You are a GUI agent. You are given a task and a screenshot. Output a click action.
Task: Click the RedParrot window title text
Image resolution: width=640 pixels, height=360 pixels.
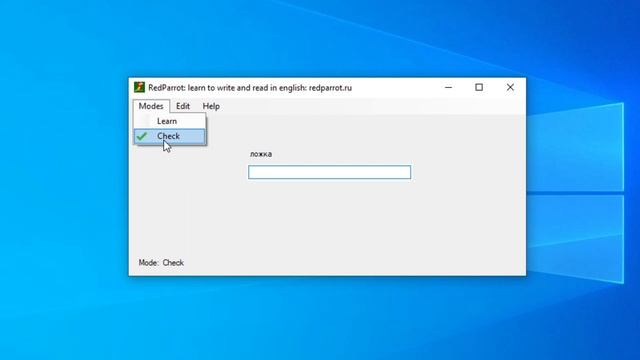[250, 88]
